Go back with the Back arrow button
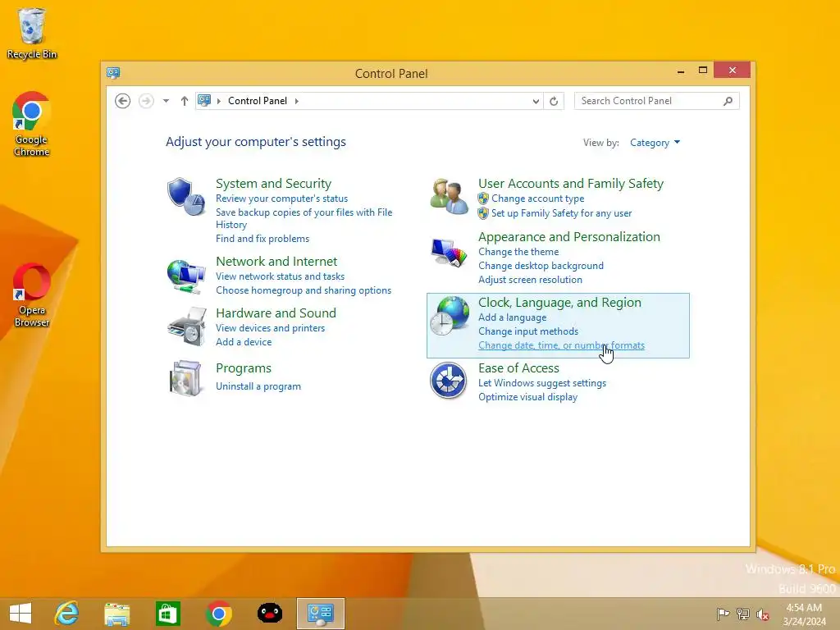 click(x=123, y=101)
